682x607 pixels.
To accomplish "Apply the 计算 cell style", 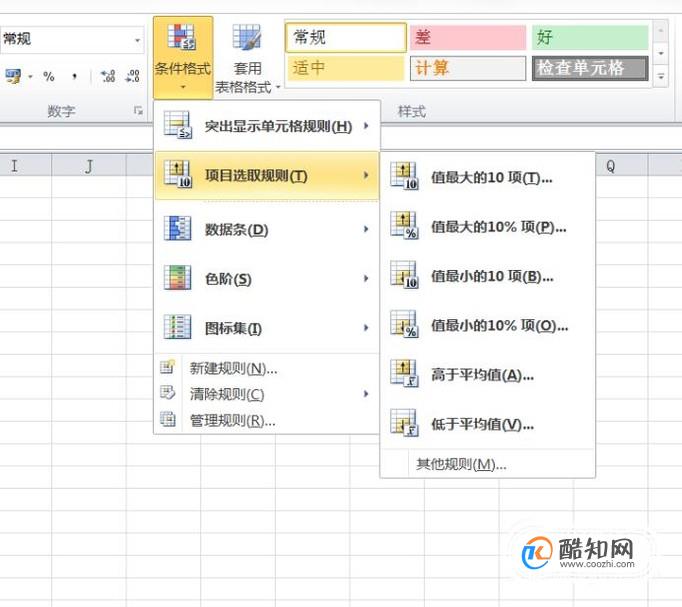I will click(x=468, y=68).
